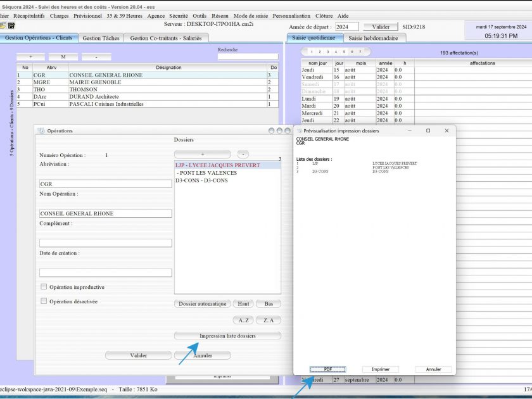The height and width of the screenshot is (399, 532).
Task: Switch to Gestion Co-traitants - Salariés tab
Action: [166, 38]
